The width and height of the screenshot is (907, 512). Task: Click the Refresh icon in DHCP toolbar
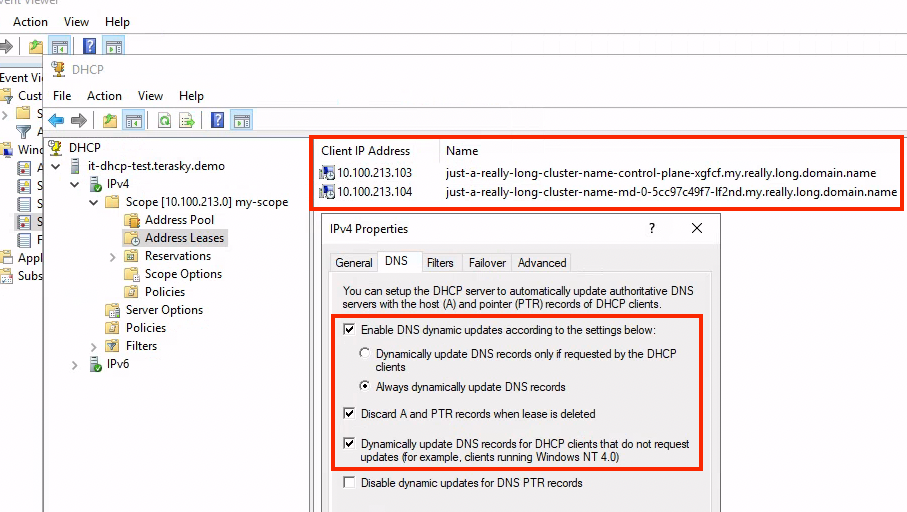pyautogui.click(x=163, y=120)
